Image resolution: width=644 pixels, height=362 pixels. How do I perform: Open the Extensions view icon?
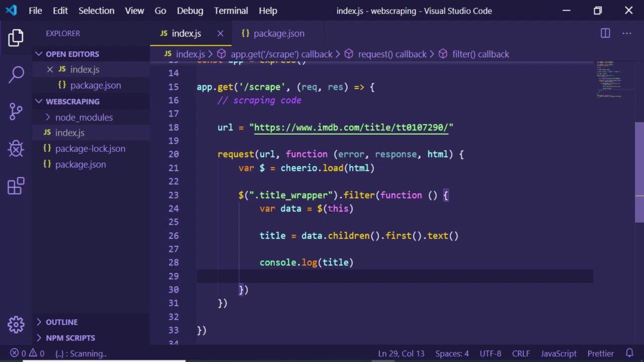click(16, 186)
